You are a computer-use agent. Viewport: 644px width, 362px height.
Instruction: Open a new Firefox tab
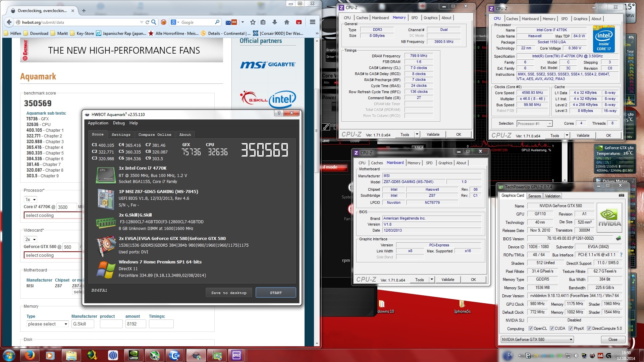(x=84, y=11)
